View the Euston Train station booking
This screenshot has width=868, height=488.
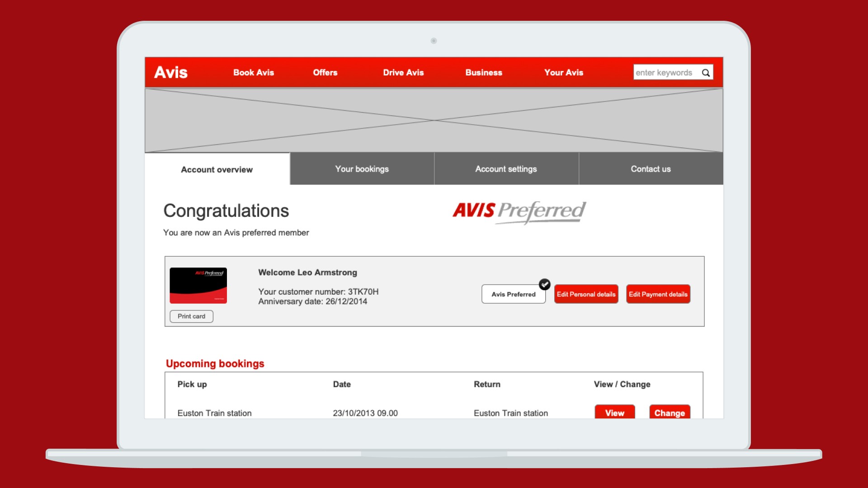tap(614, 412)
